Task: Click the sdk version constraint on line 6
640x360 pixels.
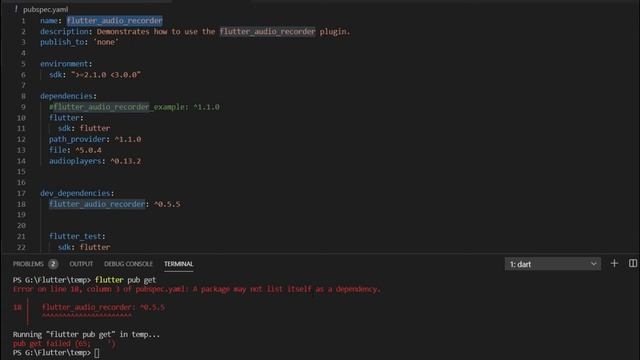Action: click(106, 75)
